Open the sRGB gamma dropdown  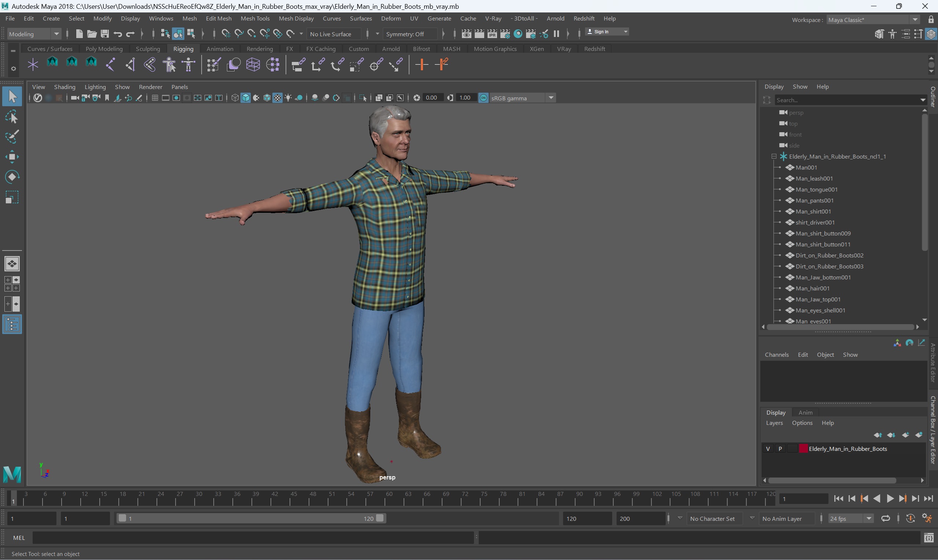(551, 98)
